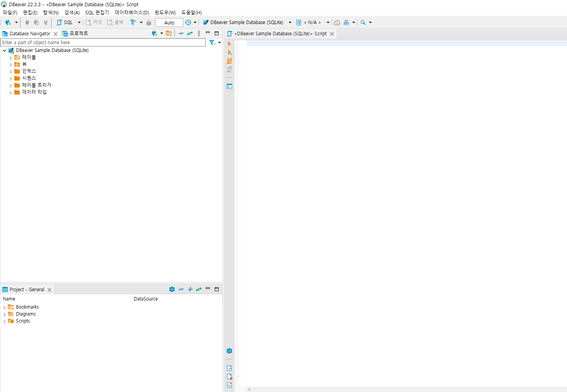Open the 윈도우(W) menu
This screenshot has height=392, width=567.
coord(165,12)
